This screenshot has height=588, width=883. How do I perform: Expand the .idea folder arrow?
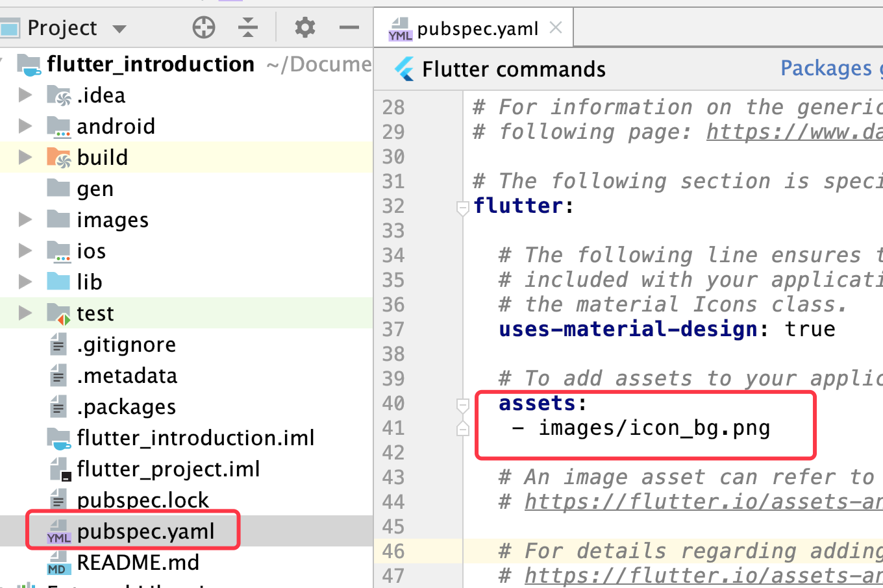point(25,95)
